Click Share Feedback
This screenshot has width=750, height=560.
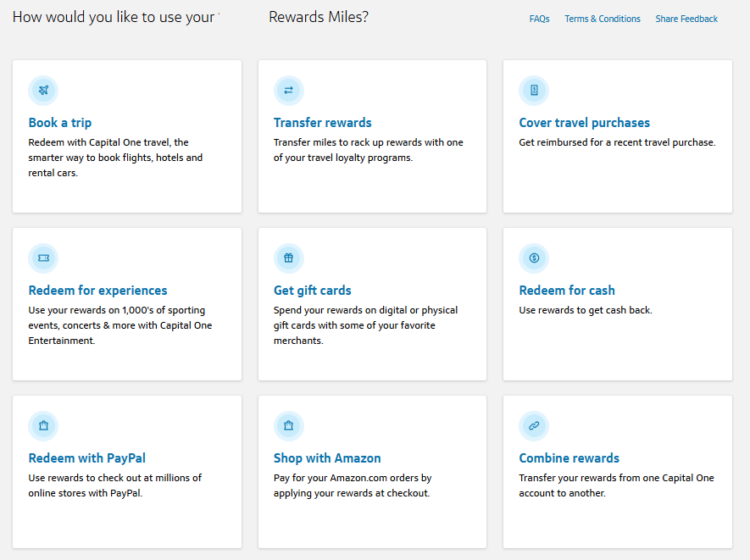coord(686,18)
